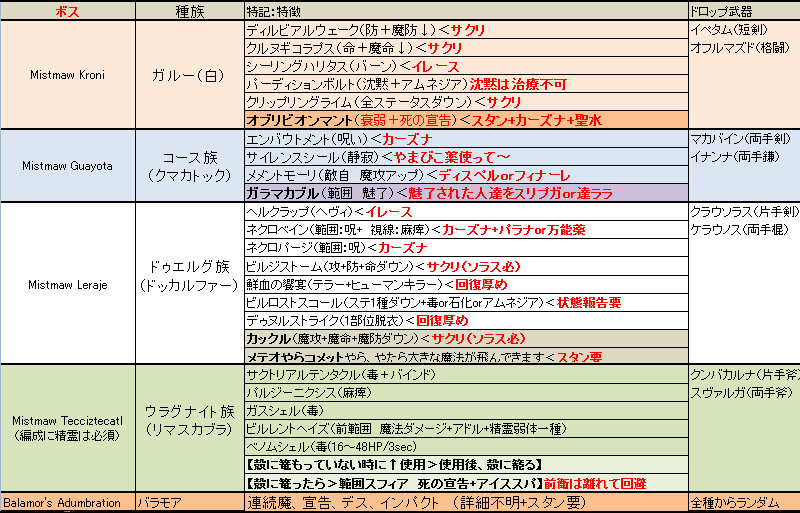800x513 pixels.
Task: Click the ヘルクラップ(ヘヴィ) row
Action: coord(466,211)
